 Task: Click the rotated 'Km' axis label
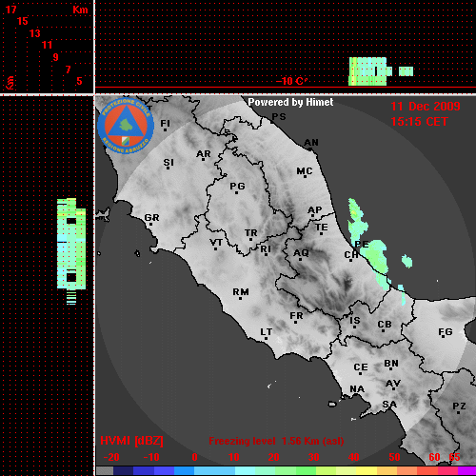point(10,83)
